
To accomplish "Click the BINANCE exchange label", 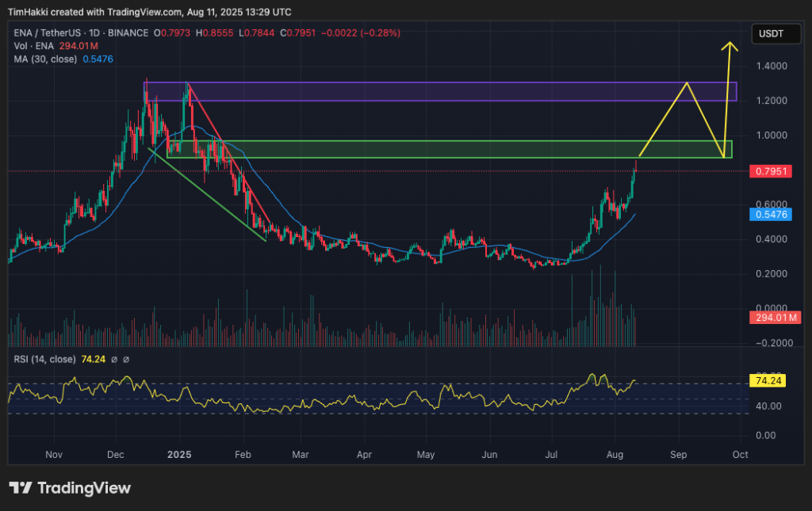I will click(x=128, y=33).
